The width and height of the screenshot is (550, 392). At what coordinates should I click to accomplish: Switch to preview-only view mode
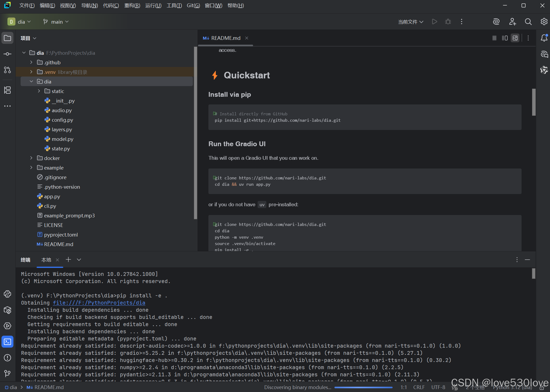515,38
